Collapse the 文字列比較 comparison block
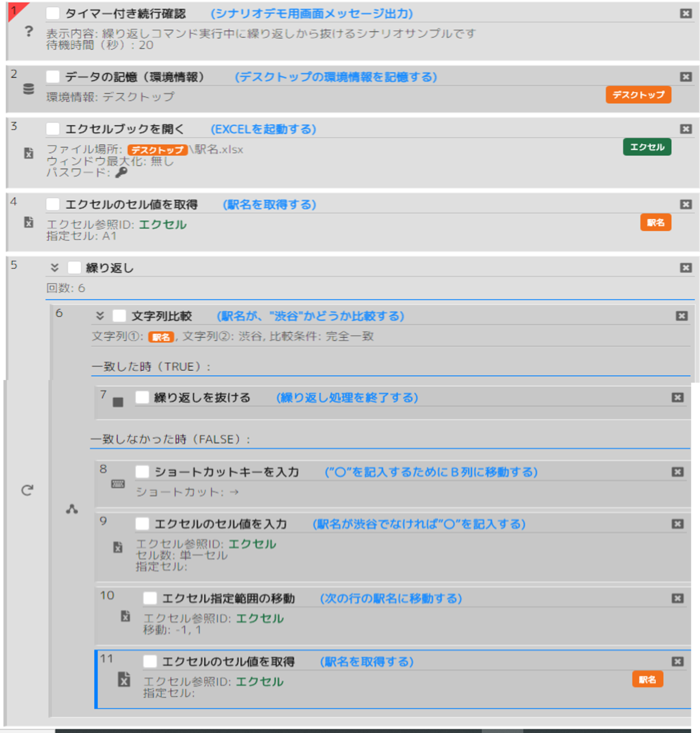 coord(100,316)
